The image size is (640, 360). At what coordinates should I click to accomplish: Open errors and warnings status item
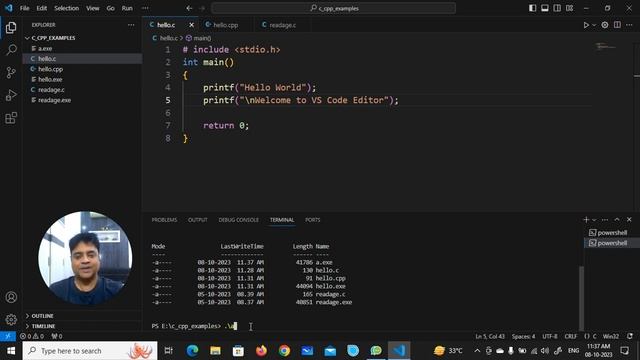click(32, 336)
